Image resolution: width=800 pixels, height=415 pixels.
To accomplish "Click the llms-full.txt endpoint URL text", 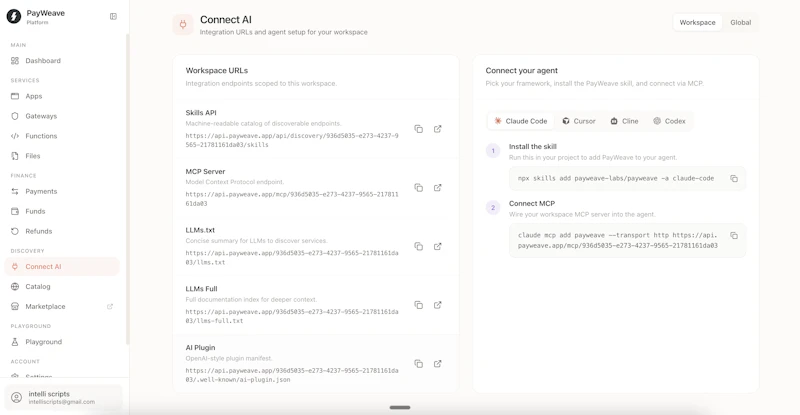I will point(292,316).
